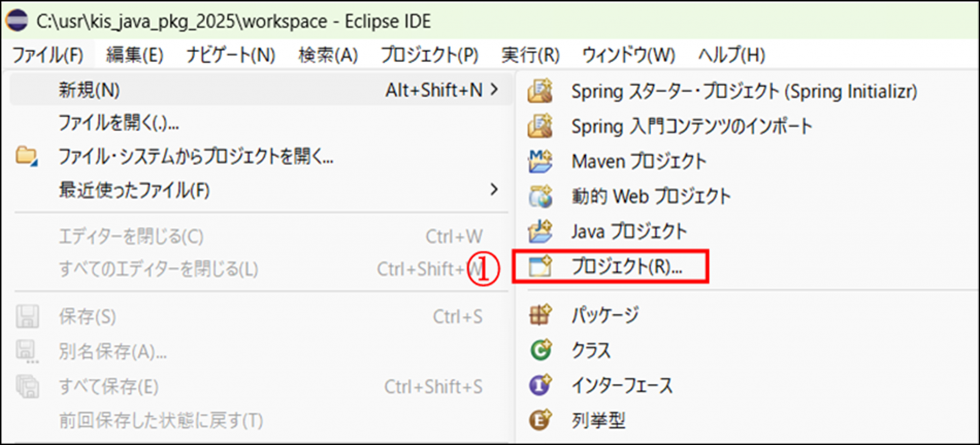Expand the 新規(N) submenu arrow

pos(494,90)
